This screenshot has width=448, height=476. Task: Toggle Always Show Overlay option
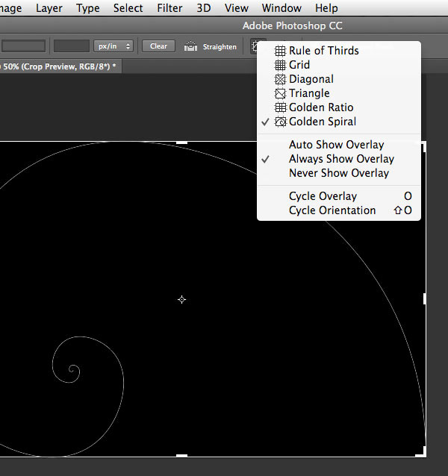pyautogui.click(x=341, y=159)
